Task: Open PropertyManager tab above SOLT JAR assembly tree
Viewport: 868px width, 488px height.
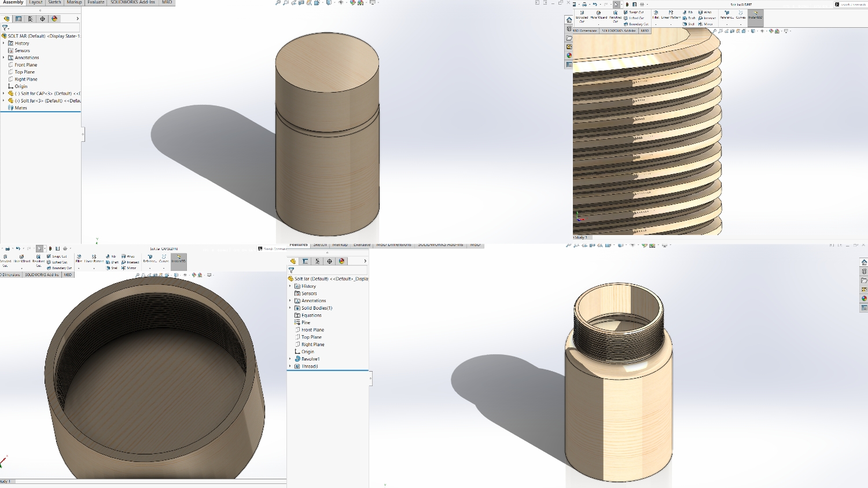Action: click(x=19, y=19)
